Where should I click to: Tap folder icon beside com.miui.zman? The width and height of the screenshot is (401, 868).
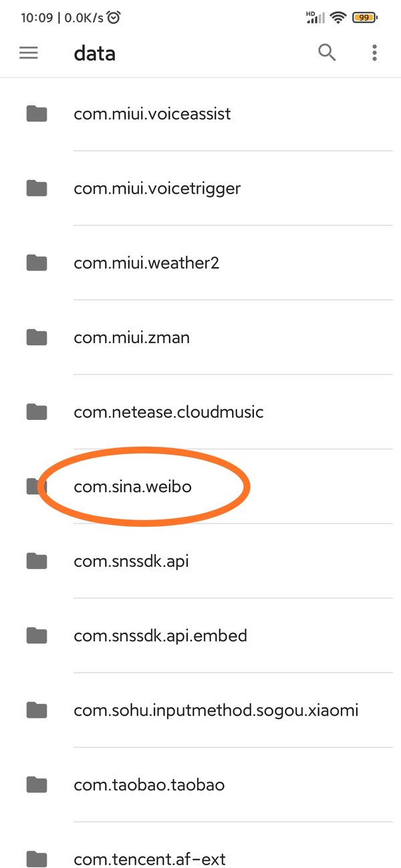click(x=37, y=338)
